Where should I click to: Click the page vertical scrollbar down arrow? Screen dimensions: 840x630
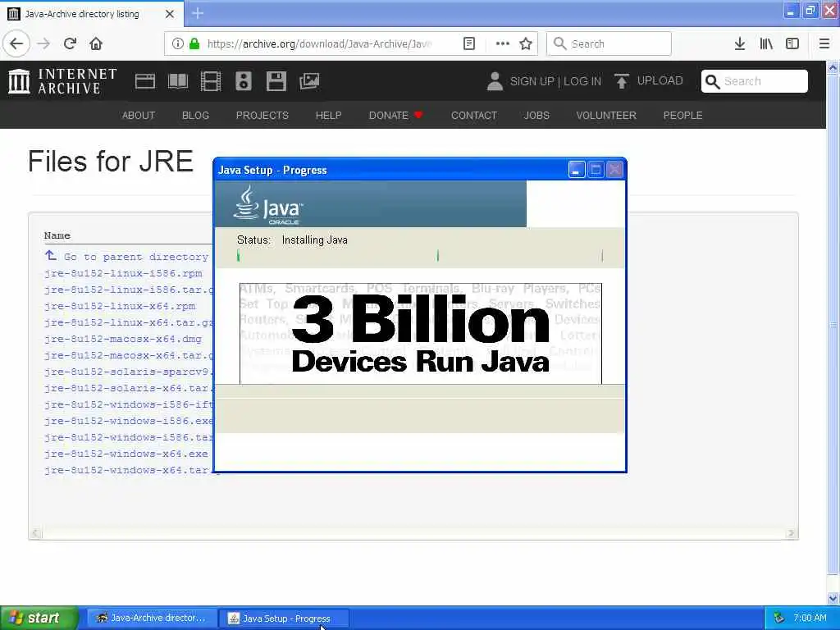(x=833, y=598)
